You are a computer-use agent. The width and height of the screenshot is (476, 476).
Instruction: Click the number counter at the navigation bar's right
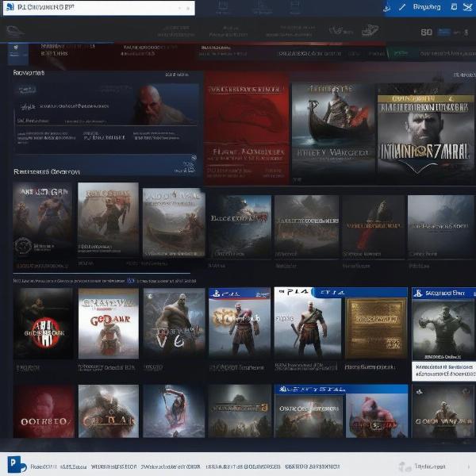(427, 32)
